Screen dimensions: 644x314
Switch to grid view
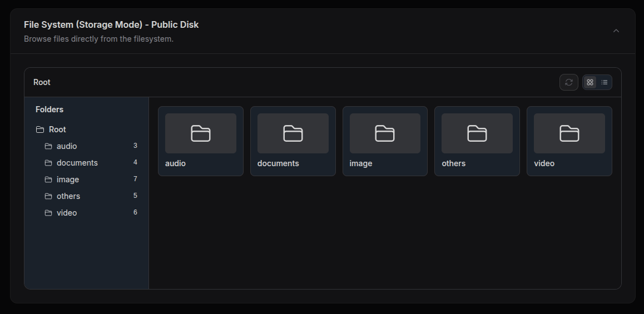click(590, 82)
